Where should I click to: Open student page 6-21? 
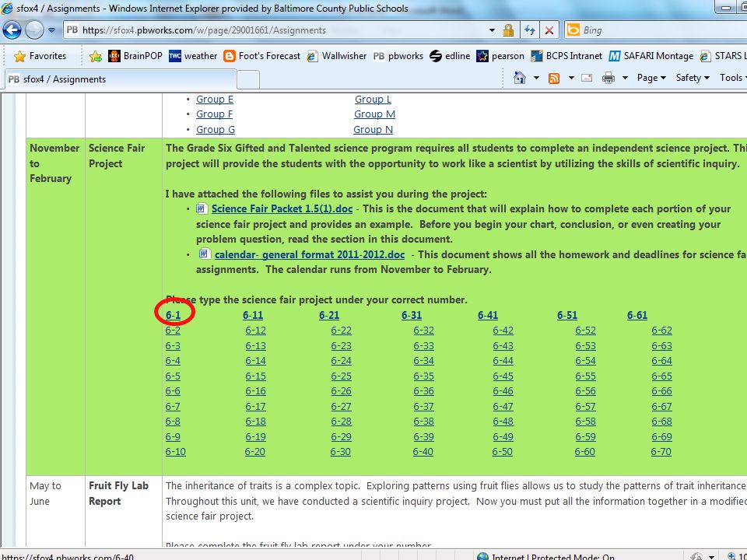pyautogui.click(x=328, y=315)
